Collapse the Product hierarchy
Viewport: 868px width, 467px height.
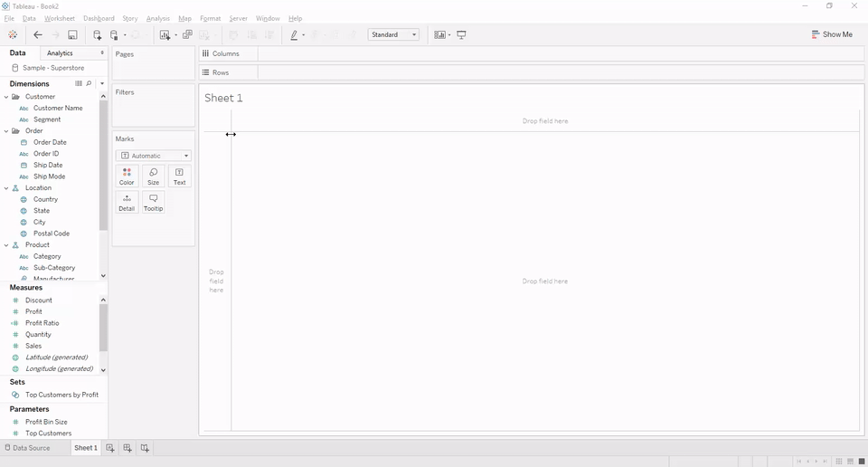tap(6, 245)
